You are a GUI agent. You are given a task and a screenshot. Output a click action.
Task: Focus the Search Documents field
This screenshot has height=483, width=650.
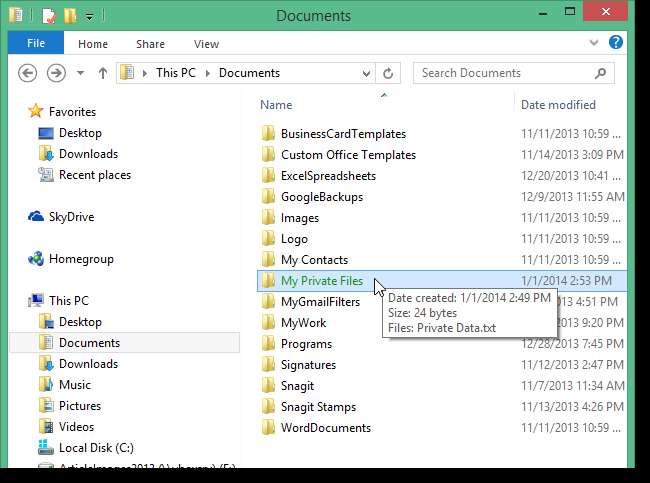[x=514, y=73]
